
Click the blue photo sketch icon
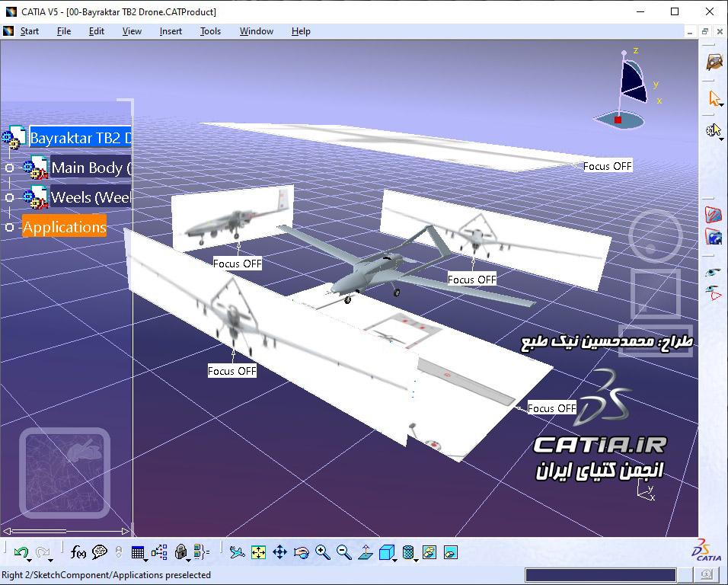coord(713,236)
